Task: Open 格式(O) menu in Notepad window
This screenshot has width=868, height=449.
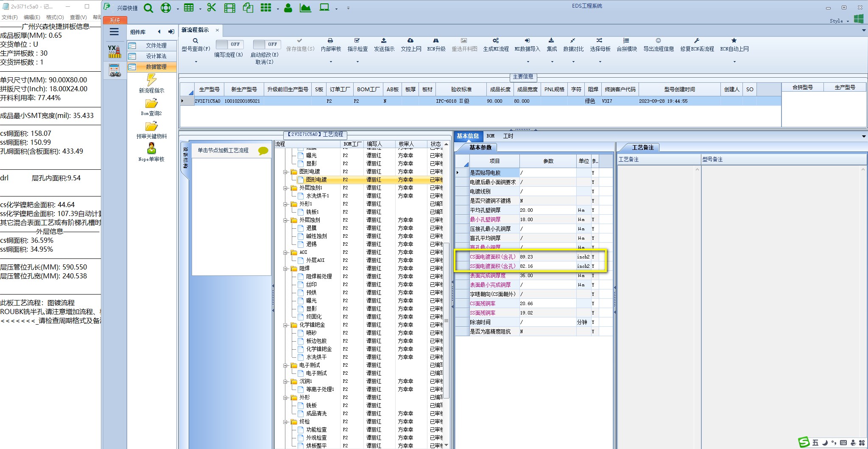Action: point(55,17)
